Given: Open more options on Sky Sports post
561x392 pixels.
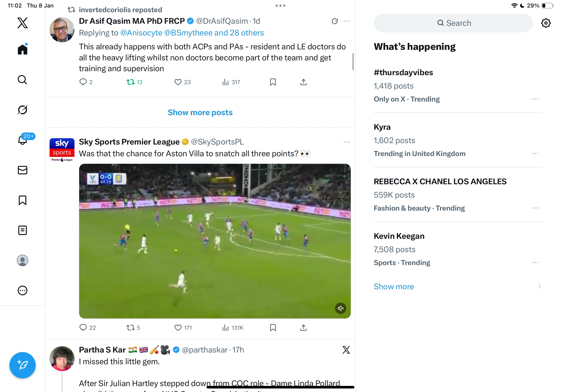Looking at the screenshot, I should point(347,142).
